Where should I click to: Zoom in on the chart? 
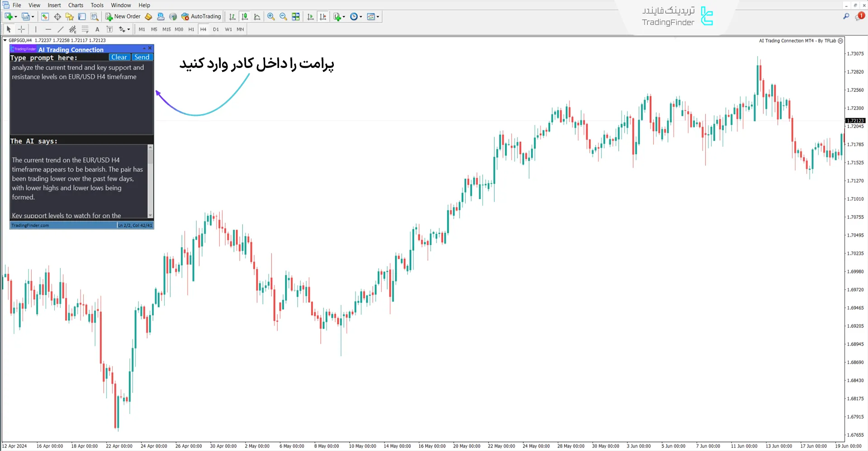click(x=271, y=16)
